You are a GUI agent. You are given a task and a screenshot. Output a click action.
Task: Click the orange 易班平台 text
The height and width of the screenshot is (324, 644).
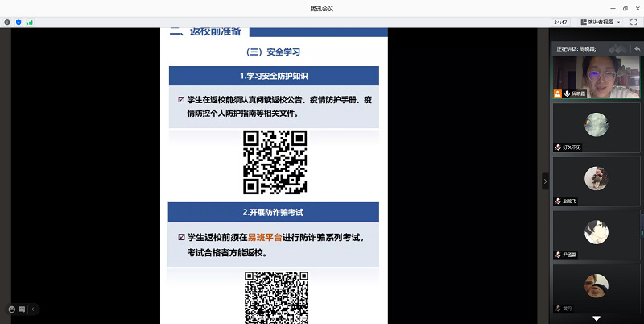point(265,237)
